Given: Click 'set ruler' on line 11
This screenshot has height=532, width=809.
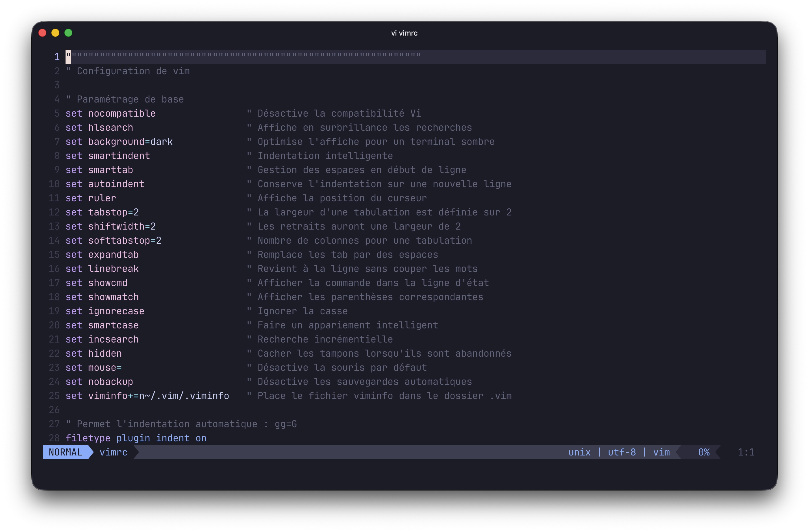Looking at the screenshot, I should [x=91, y=198].
